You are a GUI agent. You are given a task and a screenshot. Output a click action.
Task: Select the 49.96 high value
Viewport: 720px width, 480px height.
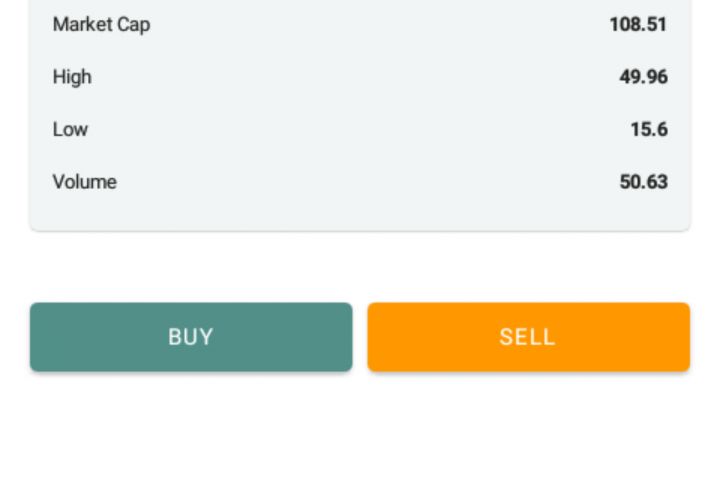coord(643,77)
